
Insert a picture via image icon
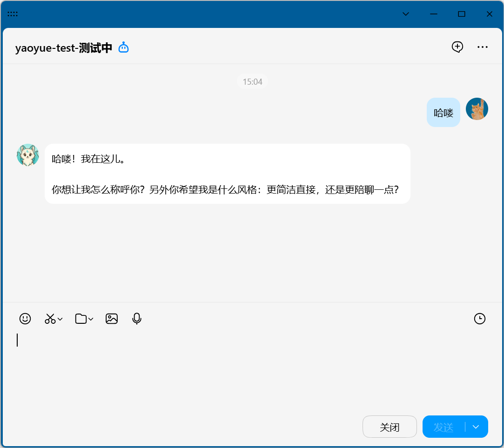tap(112, 319)
